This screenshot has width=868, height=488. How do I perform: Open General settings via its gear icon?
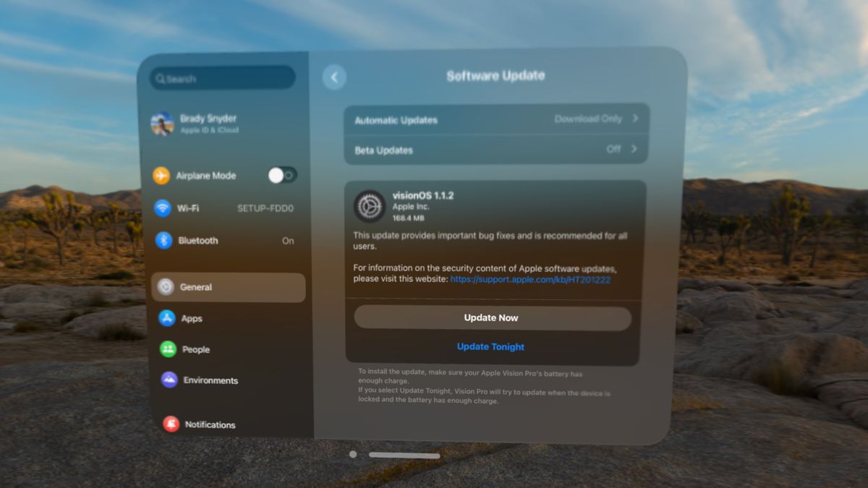tap(167, 287)
